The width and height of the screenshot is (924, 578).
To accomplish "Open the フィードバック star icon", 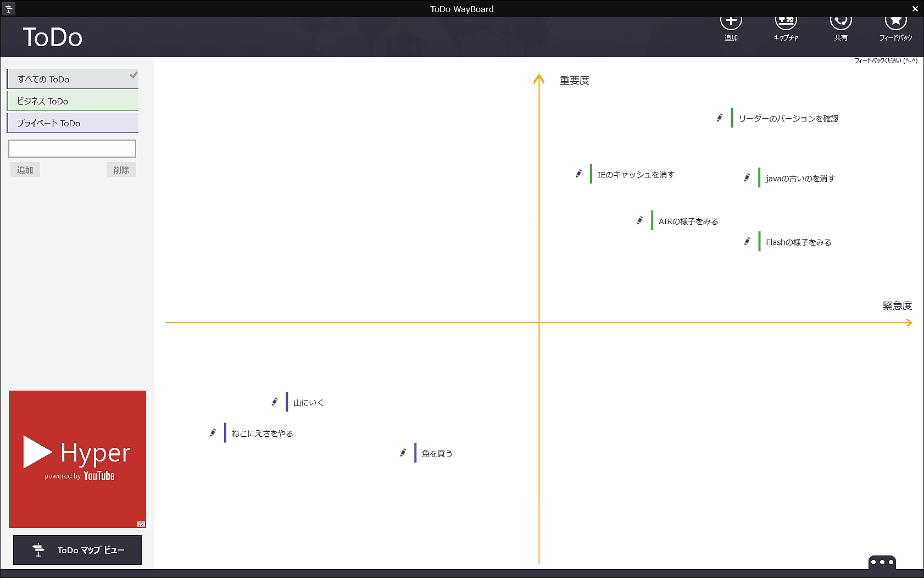I will tap(895, 22).
